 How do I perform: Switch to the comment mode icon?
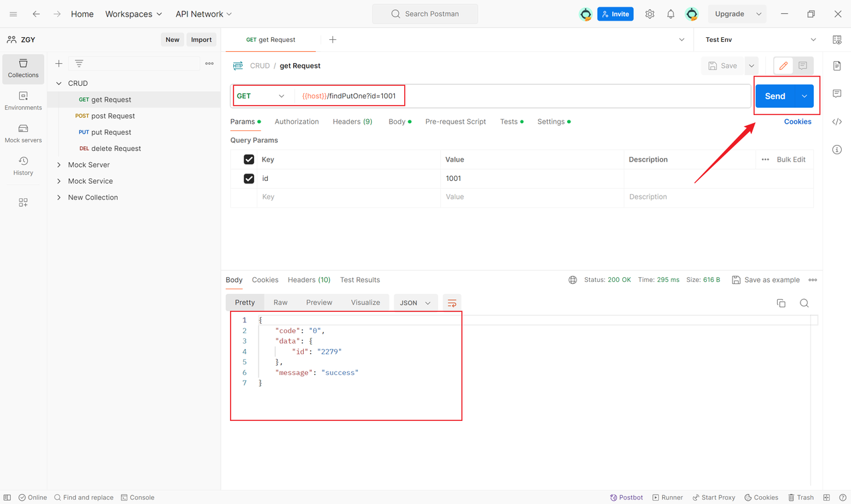(802, 66)
